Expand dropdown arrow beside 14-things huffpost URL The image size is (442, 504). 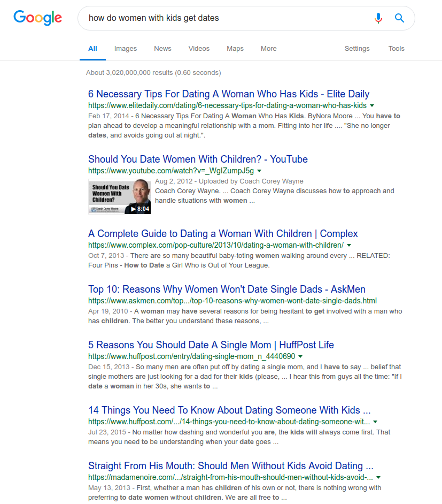(x=375, y=422)
